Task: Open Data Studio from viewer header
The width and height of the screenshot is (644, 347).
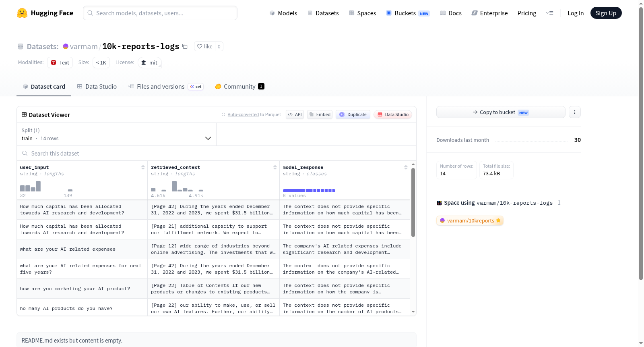Action: (x=393, y=114)
